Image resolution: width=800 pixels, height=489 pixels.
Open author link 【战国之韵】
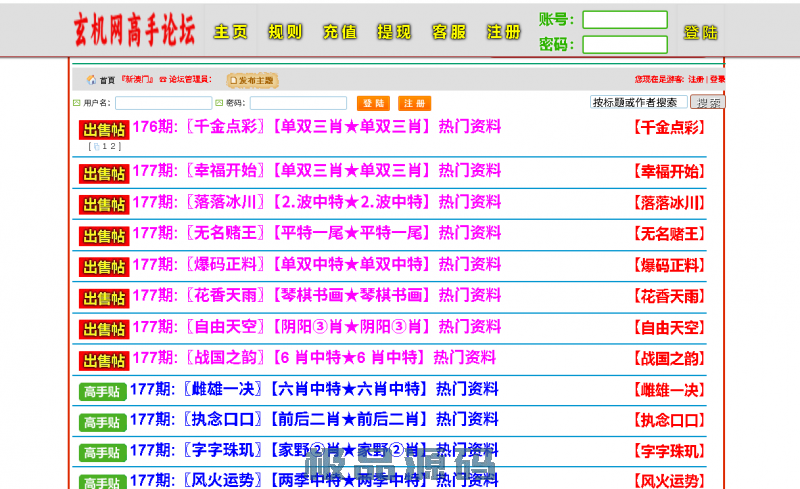(669, 359)
